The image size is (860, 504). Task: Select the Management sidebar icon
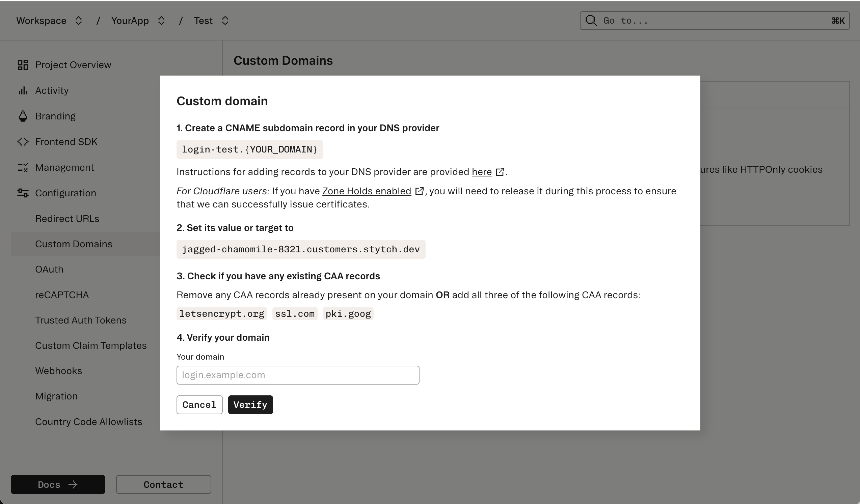coord(23,167)
